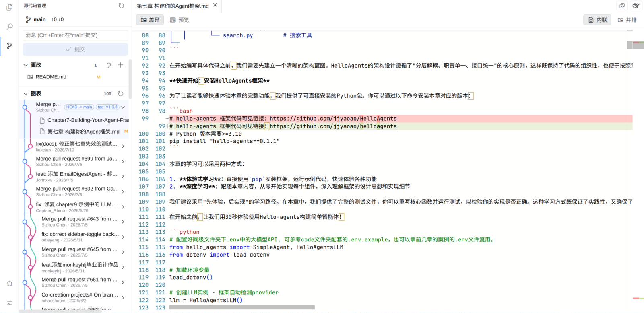Expand the fix(docs) 修正第七章 commit

point(123,146)
